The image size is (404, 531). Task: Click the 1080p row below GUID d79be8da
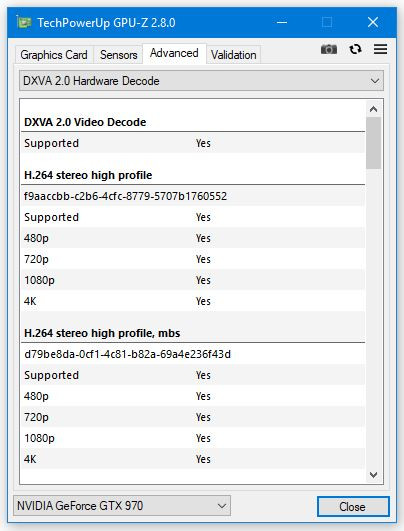click(193, 438)
